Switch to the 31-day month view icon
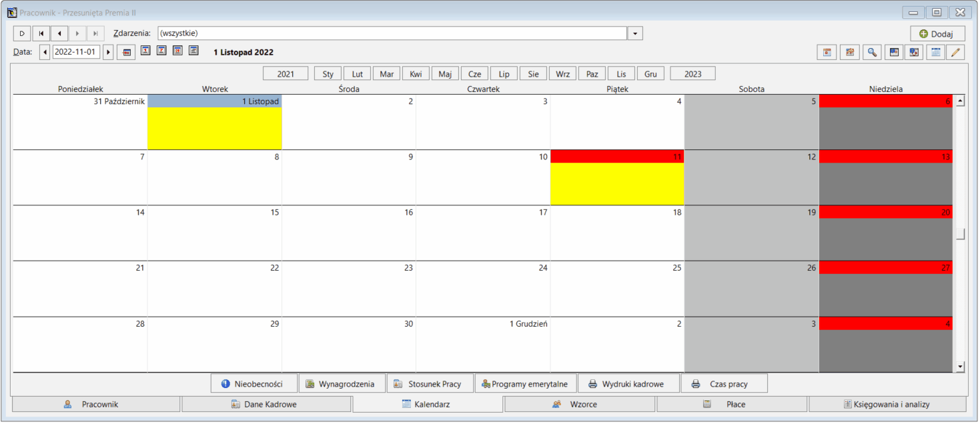The image size is (980, 424). (x=177, y=51)
